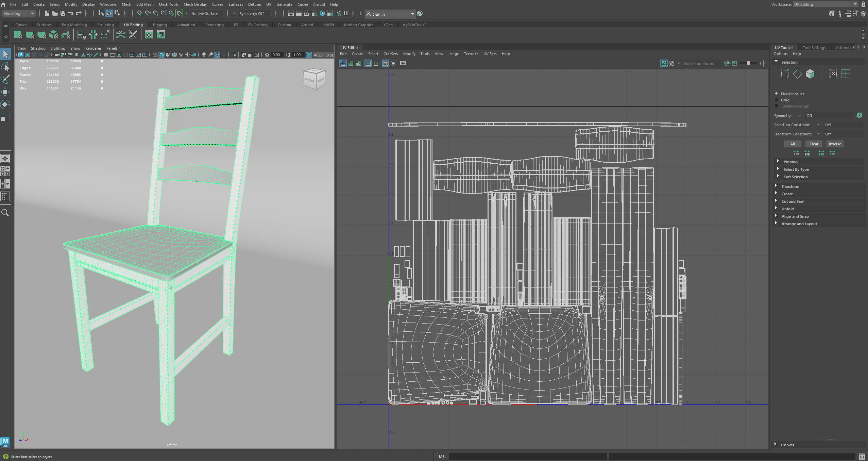Viewport: 868px width, 461px height.
Task: Click the edge selection mode icon in UV Toolkit
Action: click(x=797, y=74)
